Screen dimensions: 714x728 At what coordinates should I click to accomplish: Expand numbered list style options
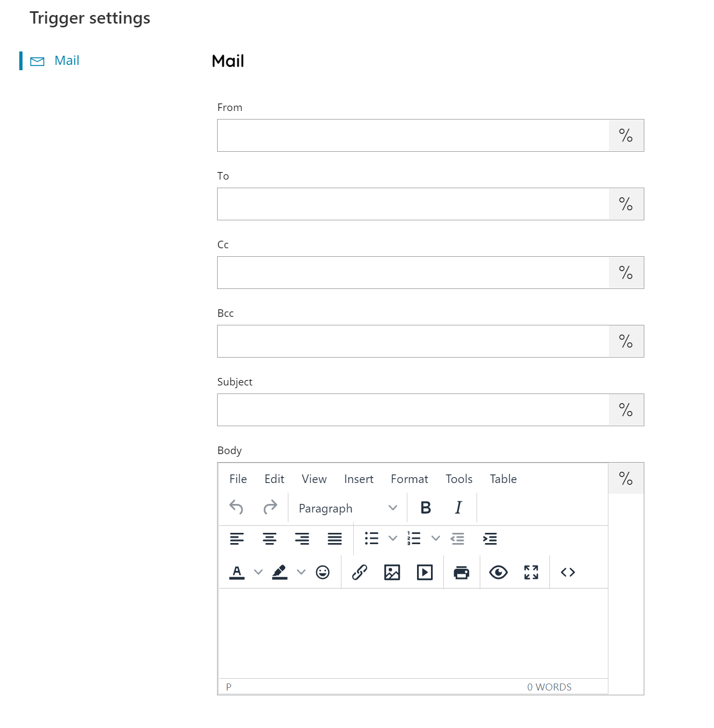(x=436, y=538)
